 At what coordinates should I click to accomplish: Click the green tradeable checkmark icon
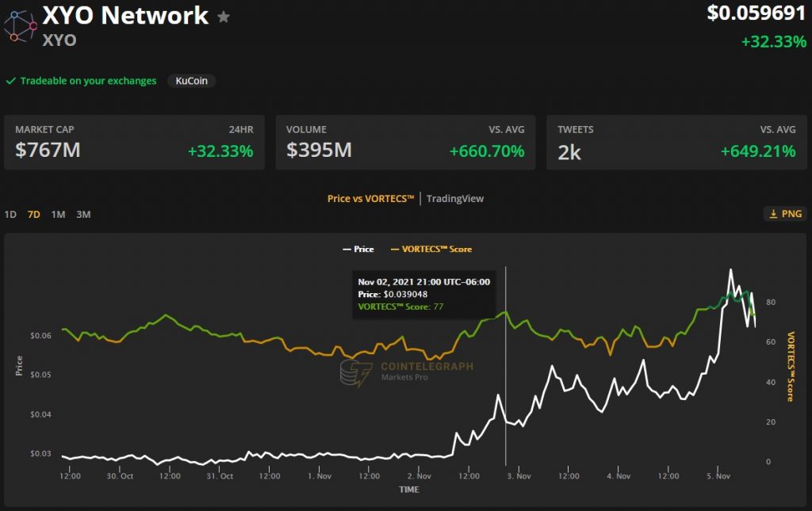10,81
